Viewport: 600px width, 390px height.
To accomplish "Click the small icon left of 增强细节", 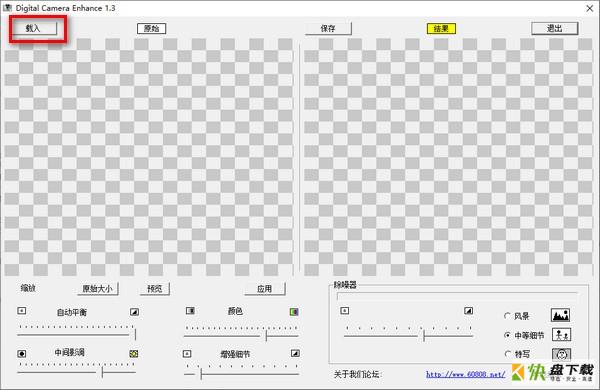I will 187,354.
